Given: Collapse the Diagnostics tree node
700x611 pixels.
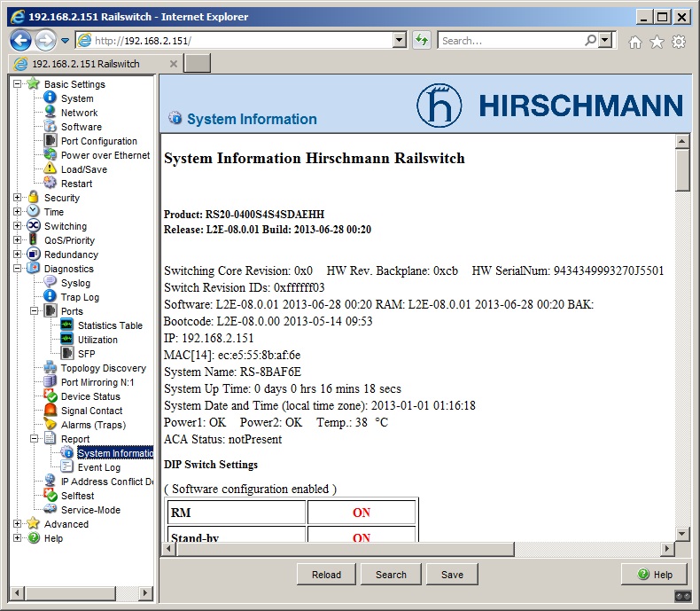Looking at the screenshot, I should point(18,269).
